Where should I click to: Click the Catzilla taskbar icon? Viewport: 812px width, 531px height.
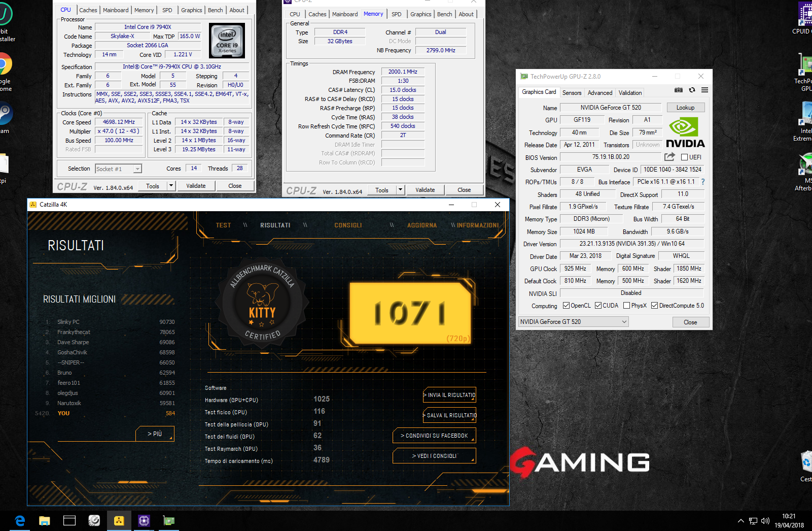[x=119, y=521]
